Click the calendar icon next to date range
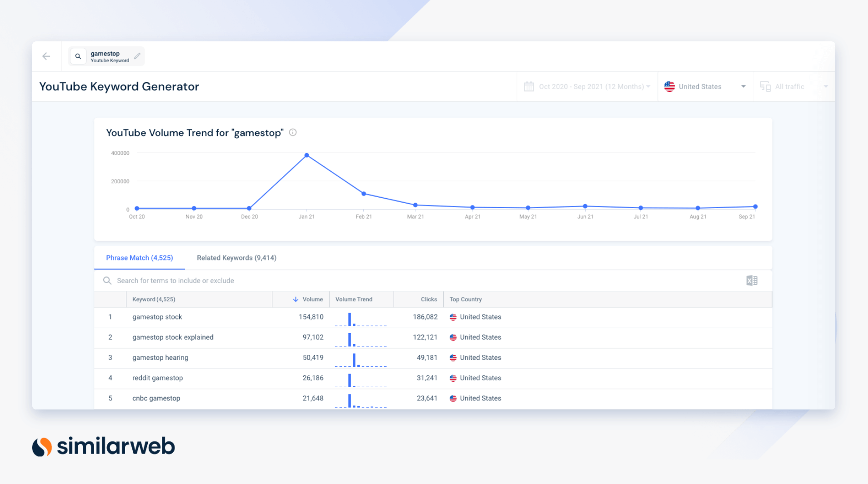Screen dimensions: 868x484 tap(529, 86)
